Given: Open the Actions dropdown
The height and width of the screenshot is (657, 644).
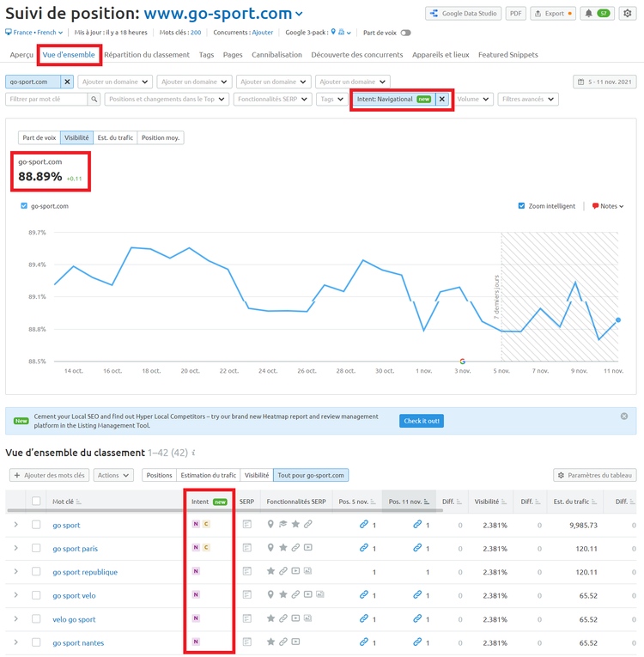Looking at the screenshot, I should [x=113, y=475].
